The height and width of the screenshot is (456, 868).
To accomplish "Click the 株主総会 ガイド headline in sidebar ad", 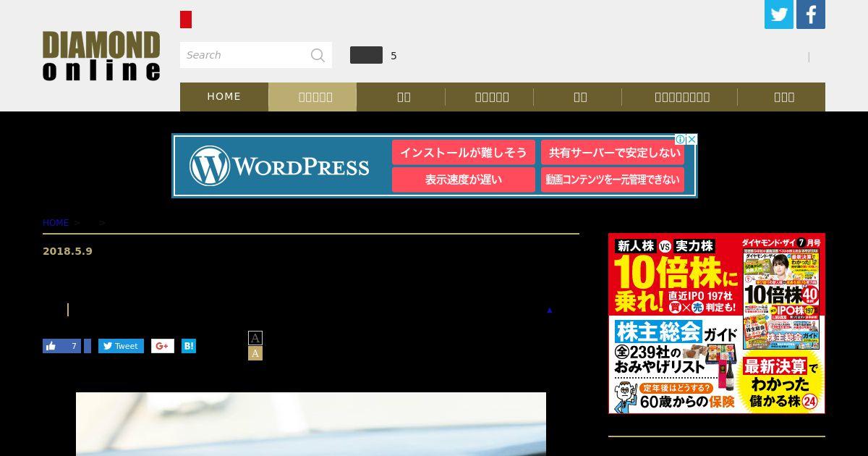I will click(x=676, y=332).
